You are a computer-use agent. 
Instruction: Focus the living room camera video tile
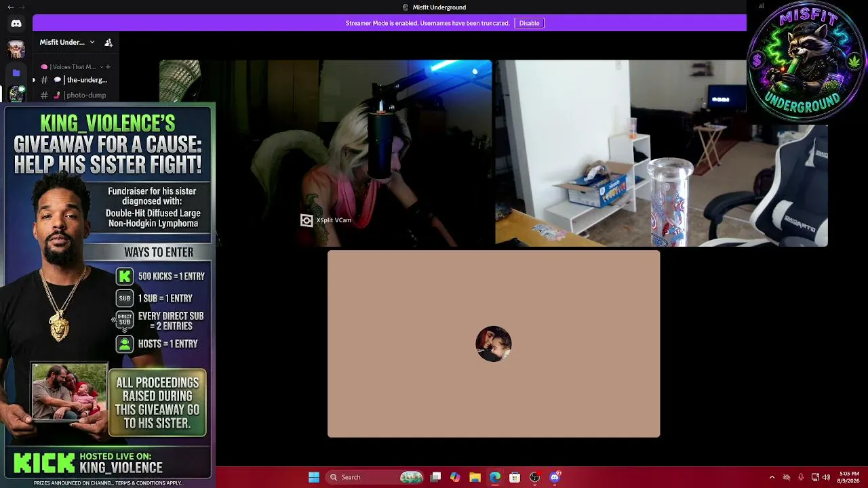(x=661, y=153)
